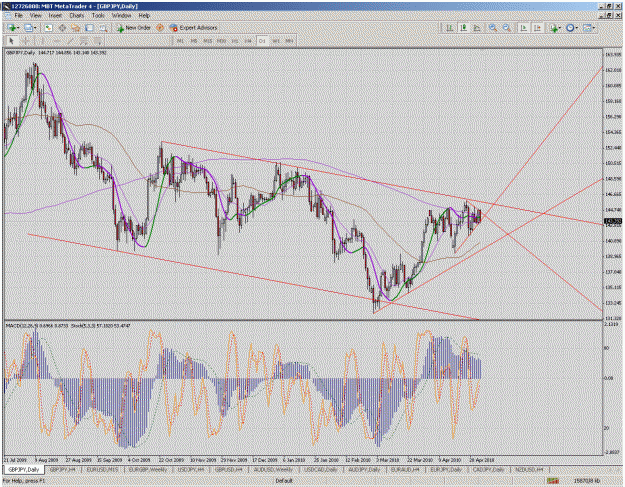The width and height of the screenshot is (625, 487).
Task: Switch chart to bar chart mode
Action: (450, 28)
